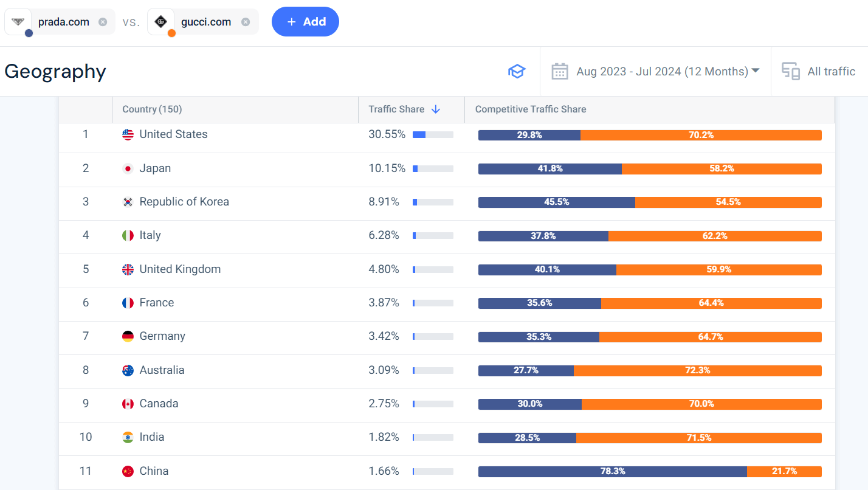
Task: Open the date range dropdown Aug 2023 - Jul 2024
Action: tap(668, 71)
